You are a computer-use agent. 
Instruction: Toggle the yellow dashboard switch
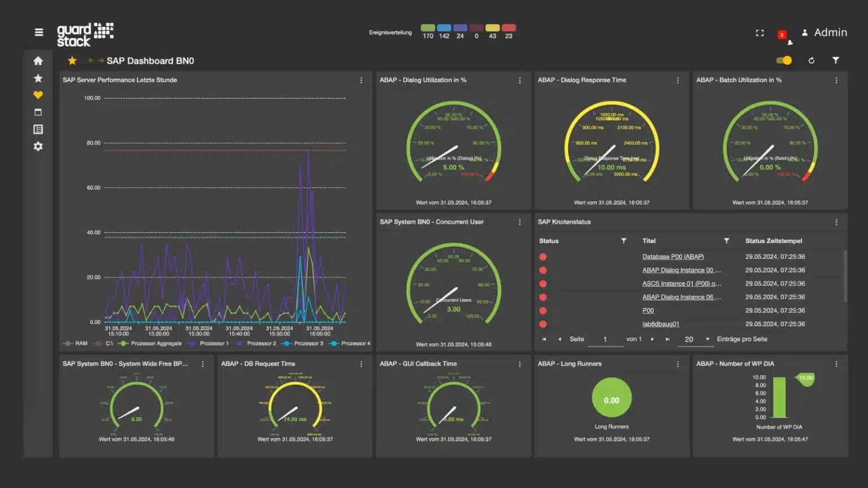784,60
